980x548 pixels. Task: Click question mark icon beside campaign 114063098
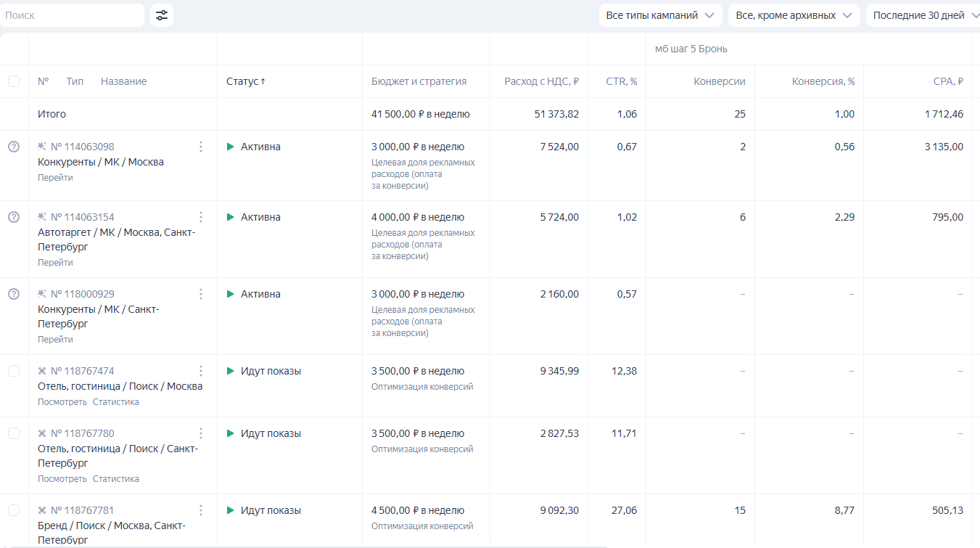point(14,147)
